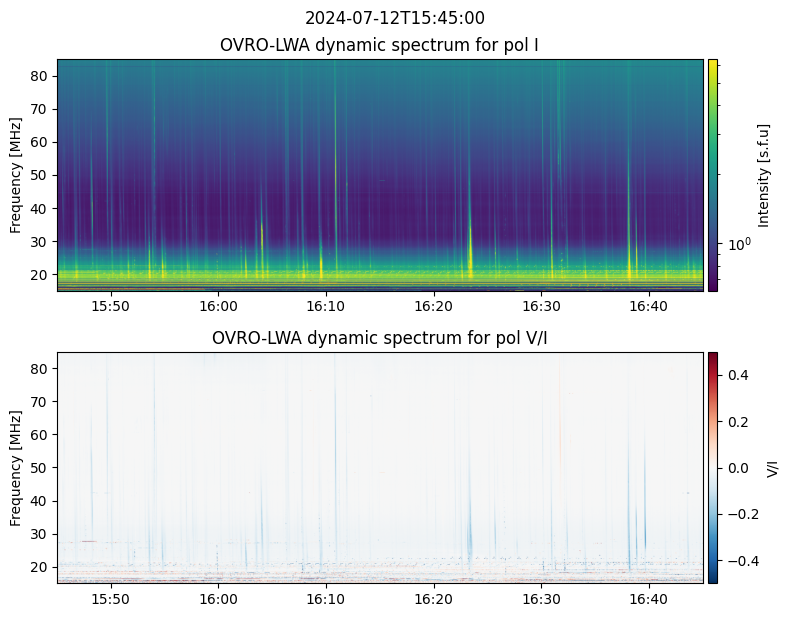Click the 16:20 time tick under bottom plot

433,598
